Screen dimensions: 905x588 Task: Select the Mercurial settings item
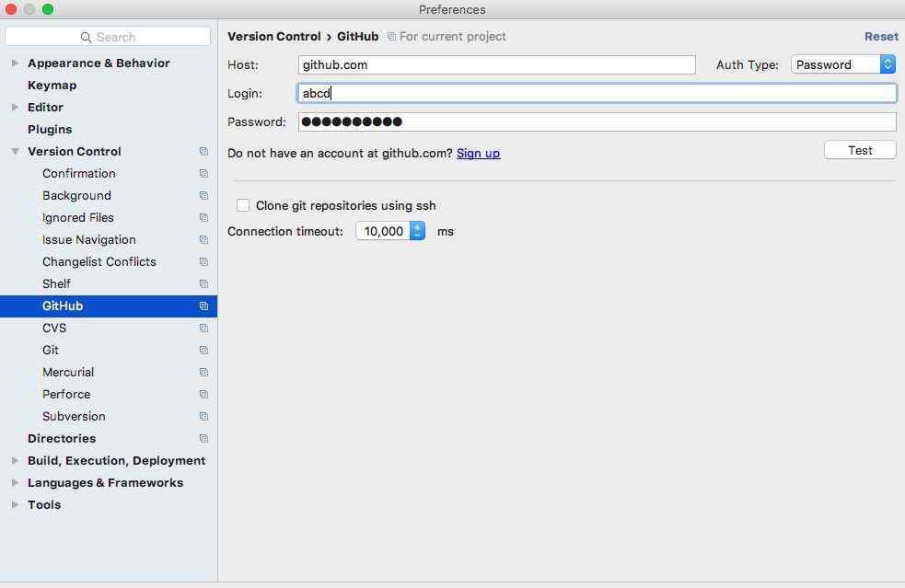(x=68, y=372)
